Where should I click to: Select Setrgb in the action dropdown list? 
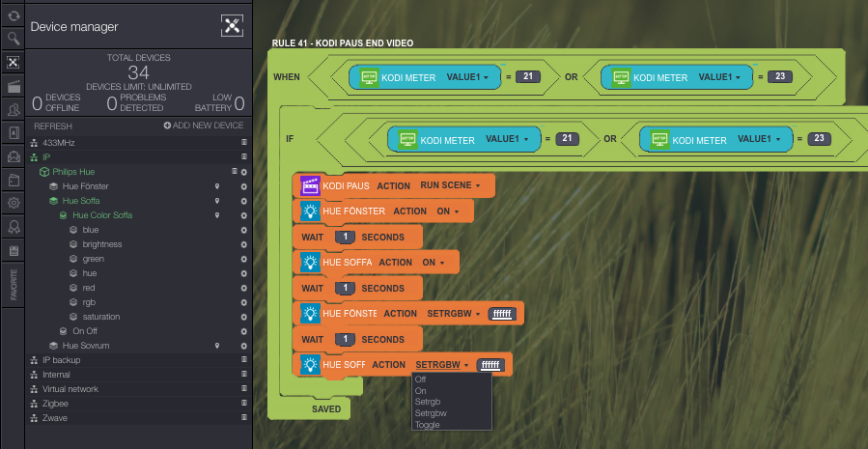point(427,402)
